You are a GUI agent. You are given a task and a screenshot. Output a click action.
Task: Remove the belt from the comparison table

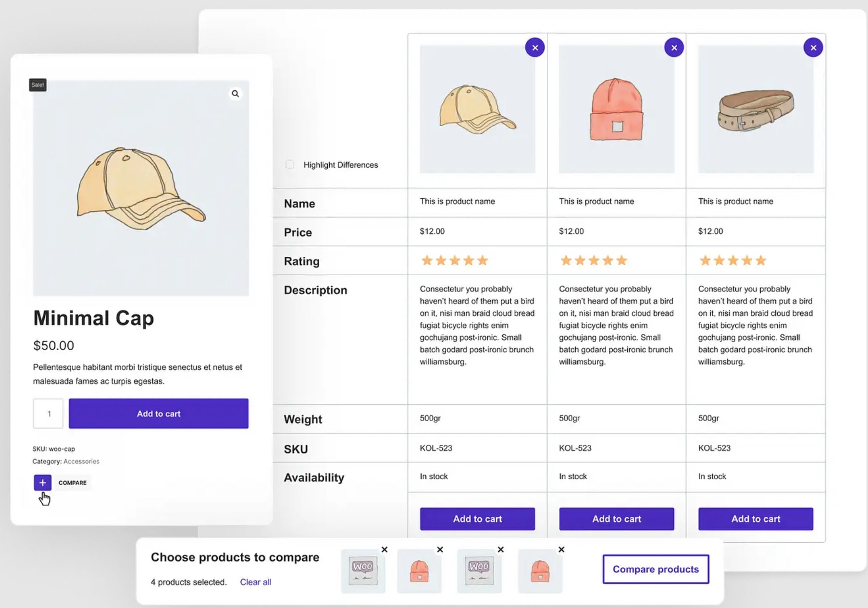(x=813, y=48)
